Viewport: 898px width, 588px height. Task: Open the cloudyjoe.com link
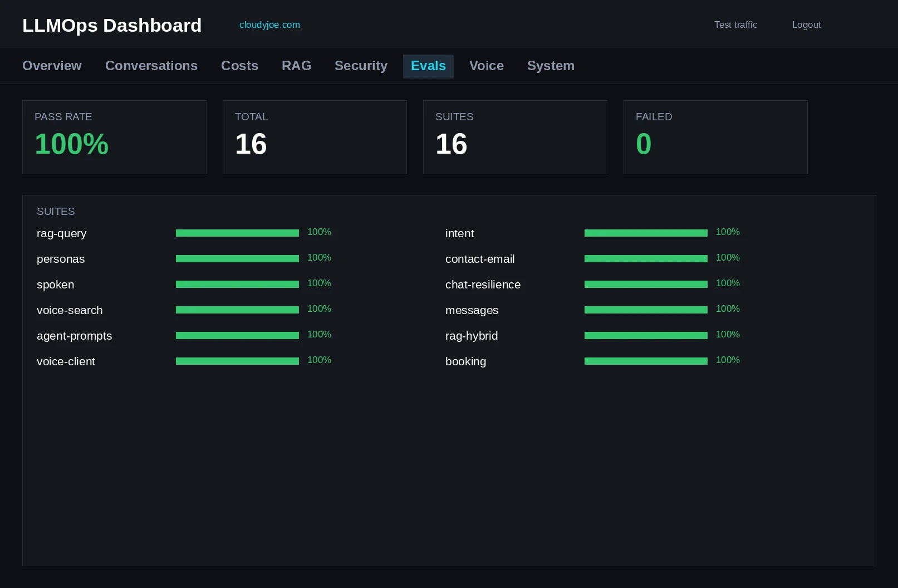click(269, 24)
